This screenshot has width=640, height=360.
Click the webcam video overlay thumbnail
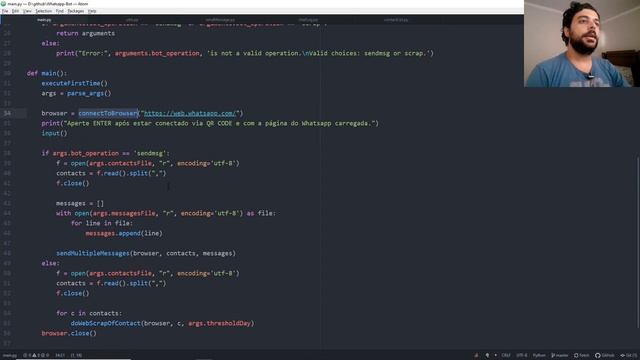pyautogui.click(x=582, y=43)
